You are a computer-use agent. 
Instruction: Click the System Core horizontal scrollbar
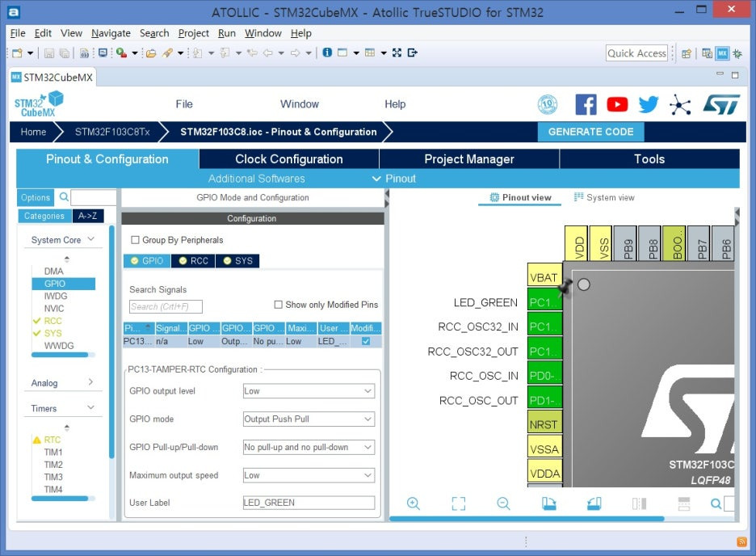tap(60, 355)
